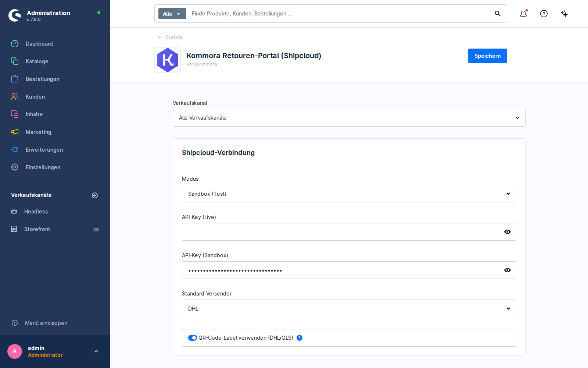The height and width of the screenshot is (368, 588).
Task: Open the Modus dropdown
Action: 349,194
